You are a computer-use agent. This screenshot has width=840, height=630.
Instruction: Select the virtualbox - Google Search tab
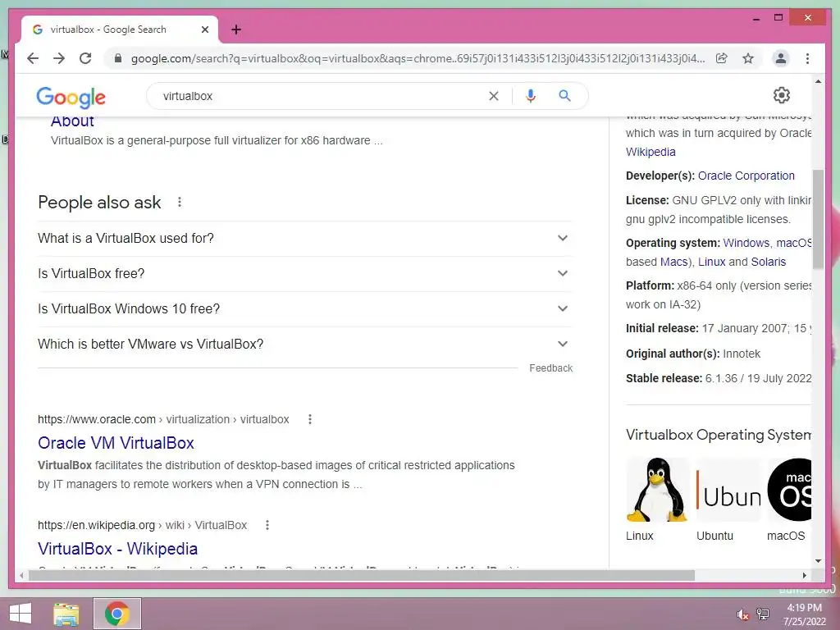(120, 30)
